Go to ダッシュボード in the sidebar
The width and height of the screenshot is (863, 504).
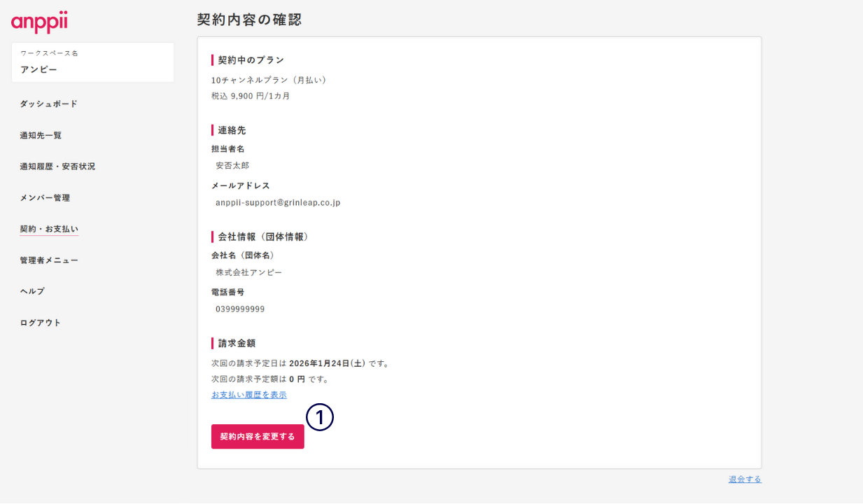[x=48, y=104]
